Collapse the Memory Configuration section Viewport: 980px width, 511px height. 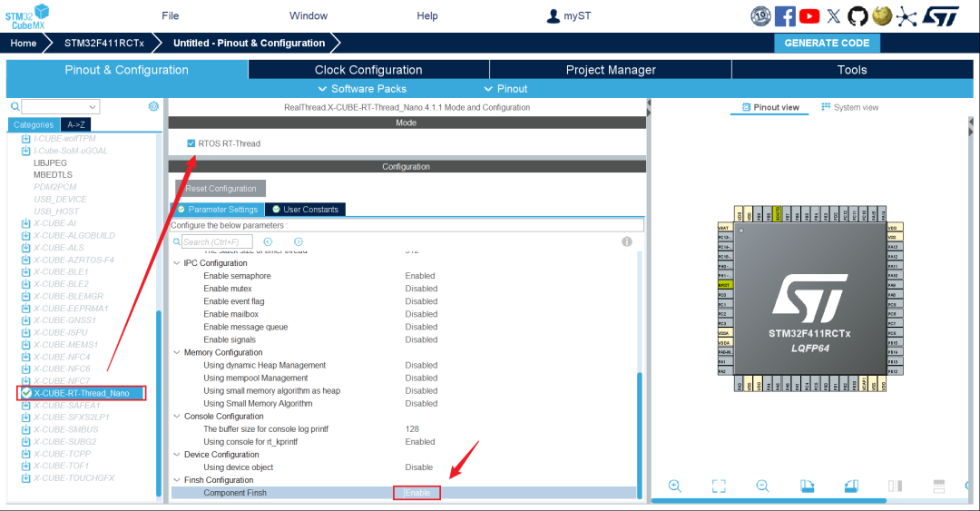point(177,352)
